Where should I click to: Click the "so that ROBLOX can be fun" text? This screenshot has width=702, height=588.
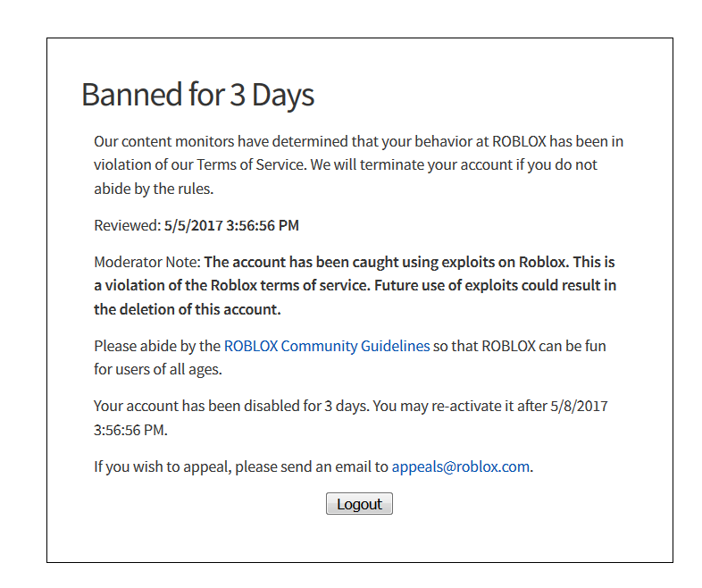(x=520, y=346)
